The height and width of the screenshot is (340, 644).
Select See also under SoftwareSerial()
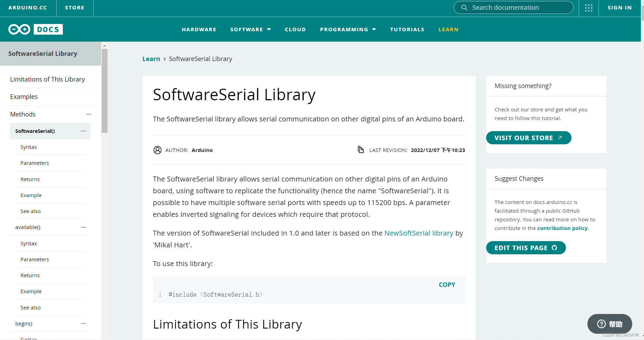(31, 211)
